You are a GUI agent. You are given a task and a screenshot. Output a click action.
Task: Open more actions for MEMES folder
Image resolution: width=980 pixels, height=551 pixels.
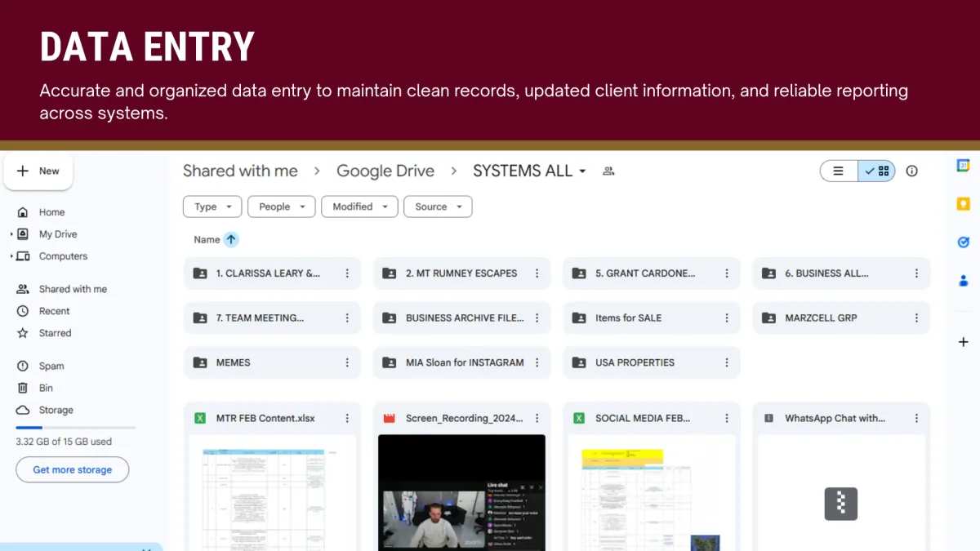tap(347, 362)
